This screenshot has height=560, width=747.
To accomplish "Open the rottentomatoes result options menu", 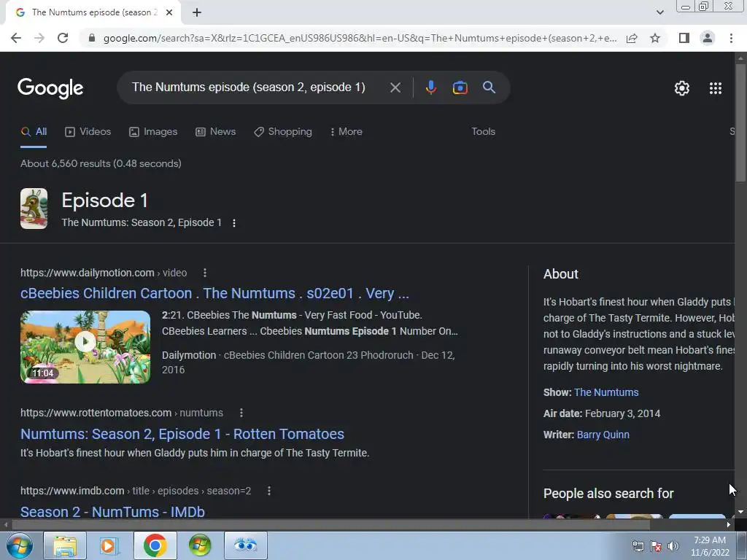I will pyautogui.click(x=241, y=413).
